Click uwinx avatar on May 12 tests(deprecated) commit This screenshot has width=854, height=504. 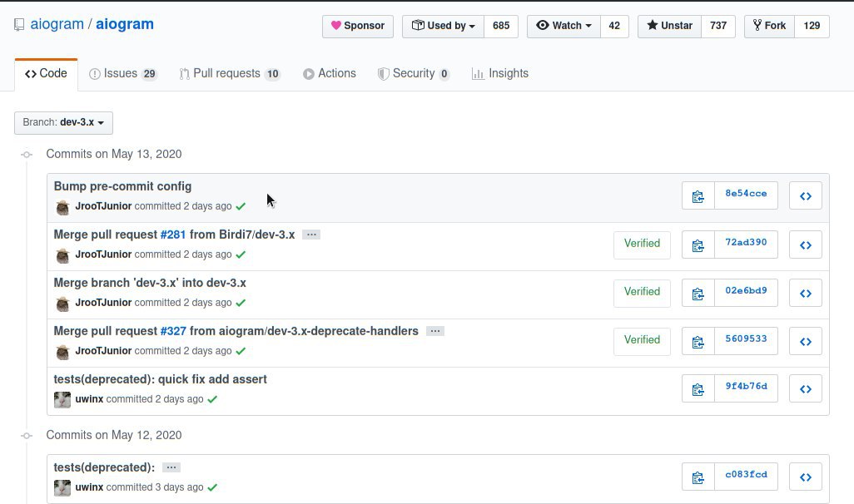click(x=62, y=488)
